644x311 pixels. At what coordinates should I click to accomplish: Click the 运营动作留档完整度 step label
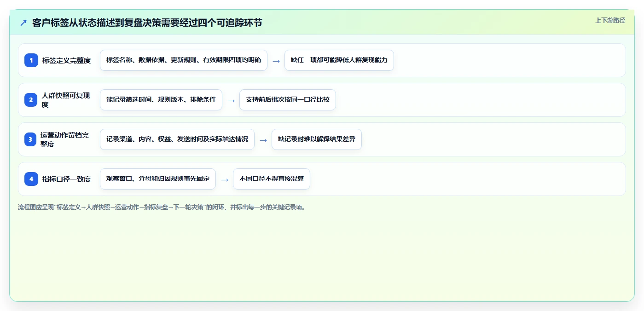click(65, 139)
